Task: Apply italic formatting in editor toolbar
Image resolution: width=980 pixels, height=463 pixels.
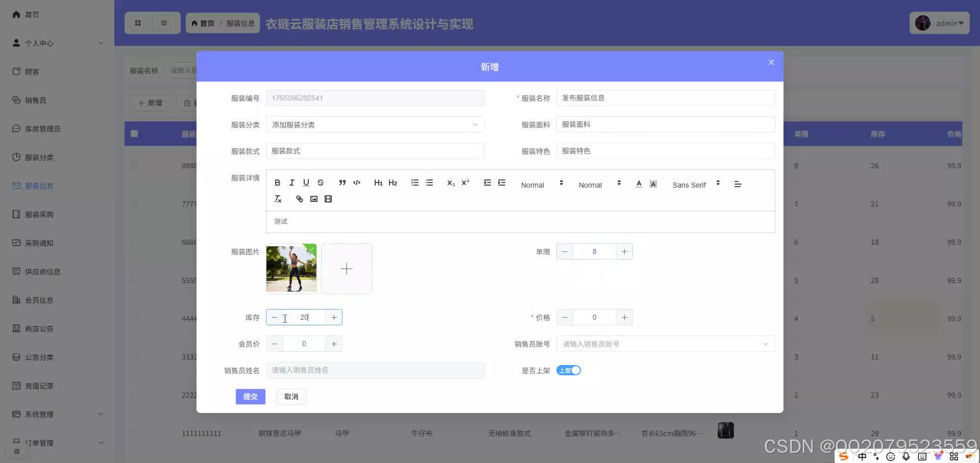Action: [x=291, y=183]
